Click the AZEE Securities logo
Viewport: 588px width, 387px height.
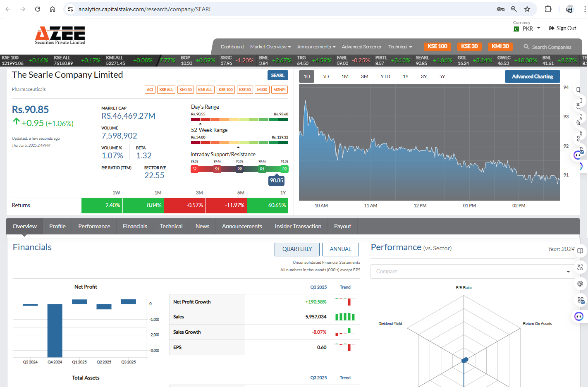tap(60, 35)
